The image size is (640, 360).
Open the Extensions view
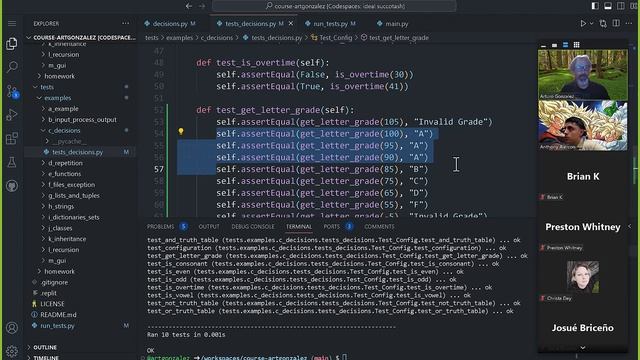click(x=12, y=138)
